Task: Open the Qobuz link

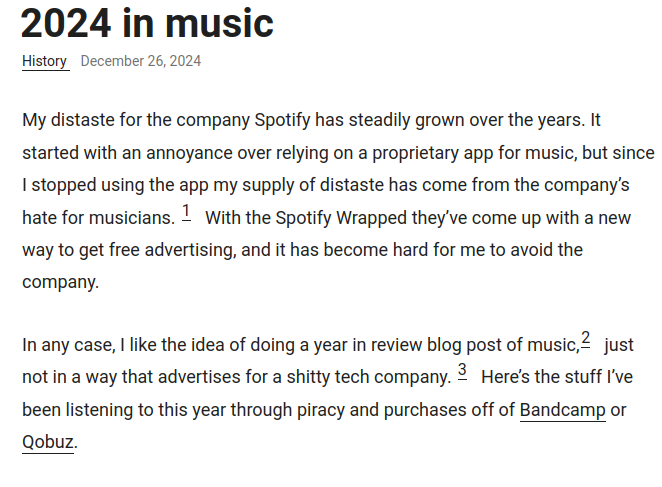Action: (x=48, y=442)
